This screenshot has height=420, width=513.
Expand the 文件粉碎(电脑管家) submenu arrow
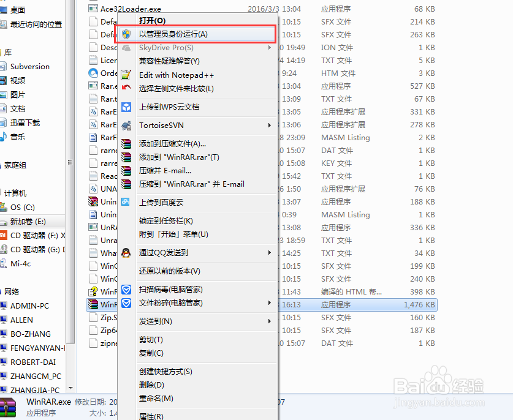pos(269,303)
